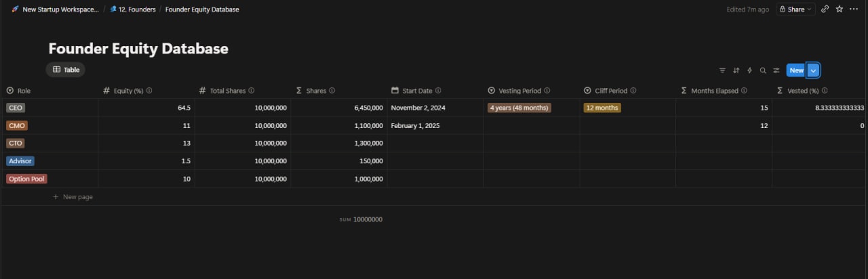This screenshot has height=279, width=868.
Task: Open the filter icon in database toolbar
Action: point(722,70)
